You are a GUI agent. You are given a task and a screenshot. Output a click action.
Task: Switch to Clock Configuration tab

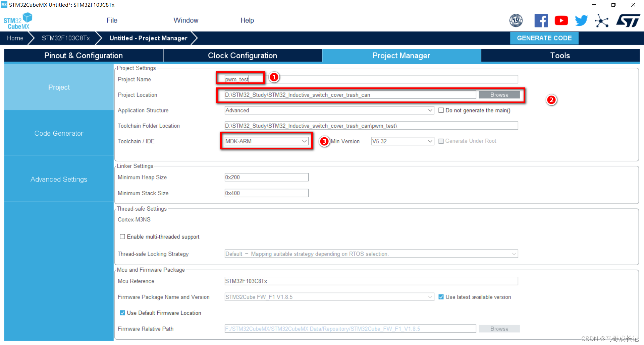pyautogui.click(x=243, y=56)
